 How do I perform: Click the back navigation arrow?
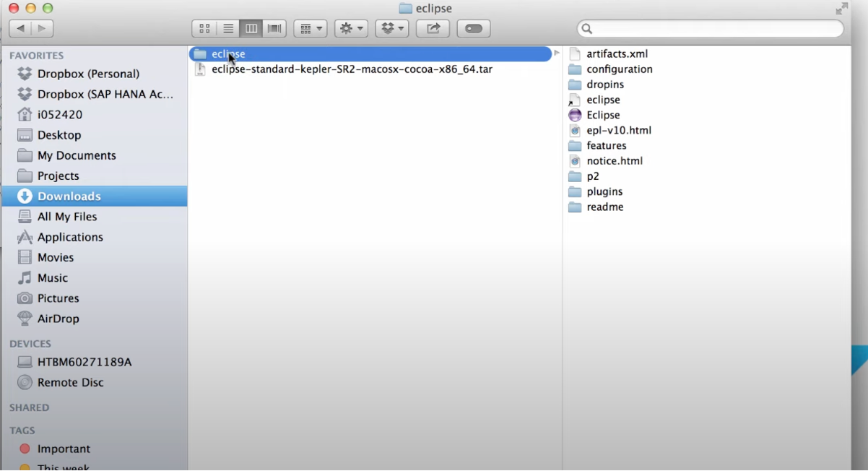tap(20, 29)
